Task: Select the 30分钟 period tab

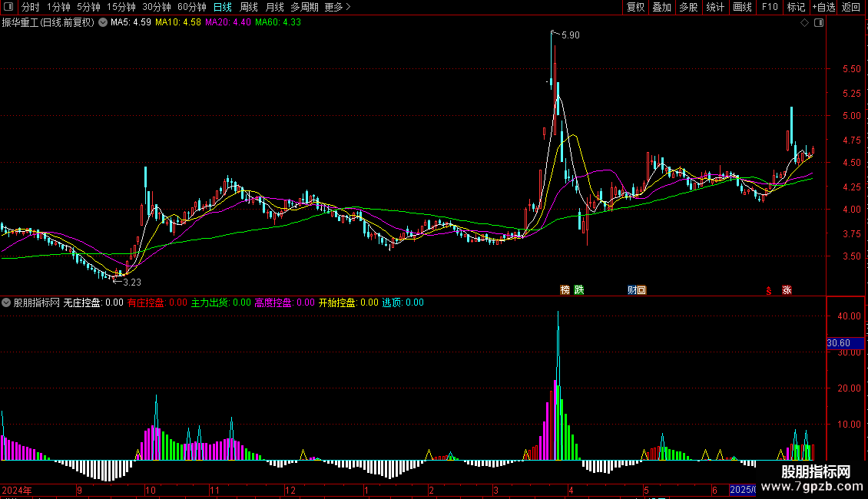Action: (157, 7)
